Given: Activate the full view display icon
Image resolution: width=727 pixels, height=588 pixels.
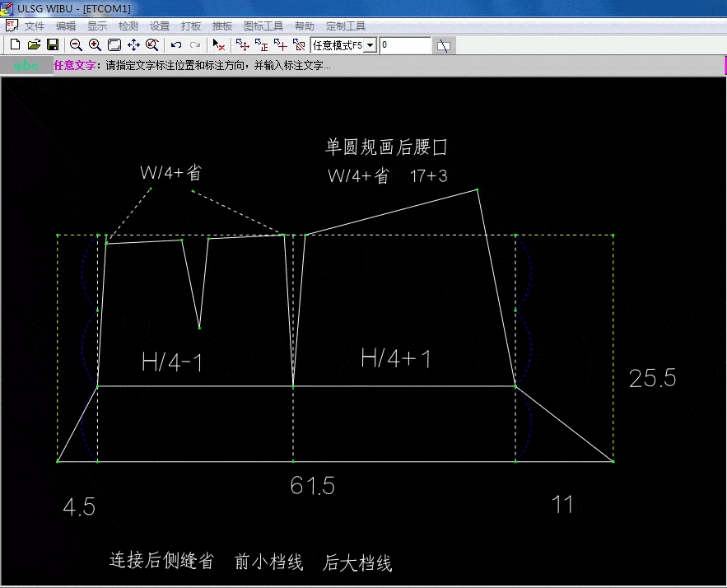Looking at the screenshot, I should 113,45.
